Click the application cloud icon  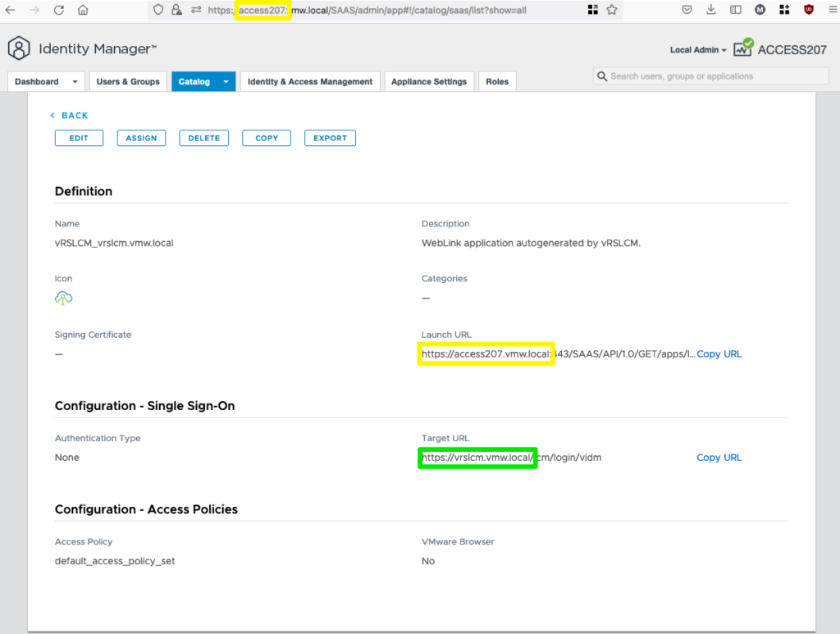(x=63, y=298)
